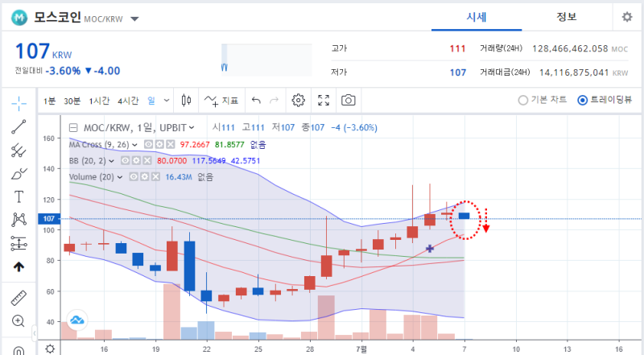The width and height of the screenshot is (644, 355).
Task: Open MA Cross indicator settings gear
Action: [x=159, y=144]
